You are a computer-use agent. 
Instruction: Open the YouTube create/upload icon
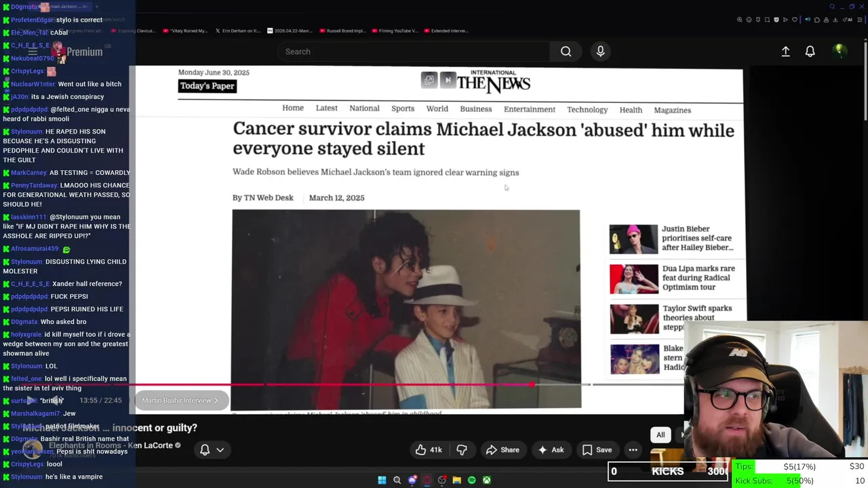[785, 52]
